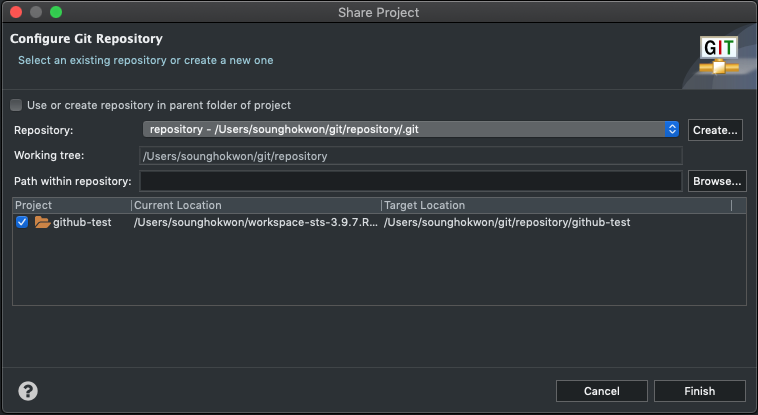Click the workspace-sts-3.9.7.R current location cell
The height and width of the screenshot is (415, 758).
click(x=256, y=222)
